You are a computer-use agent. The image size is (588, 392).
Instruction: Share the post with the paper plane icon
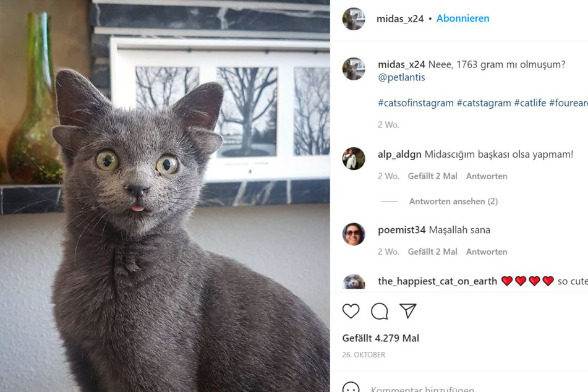(x=408, y=310)
